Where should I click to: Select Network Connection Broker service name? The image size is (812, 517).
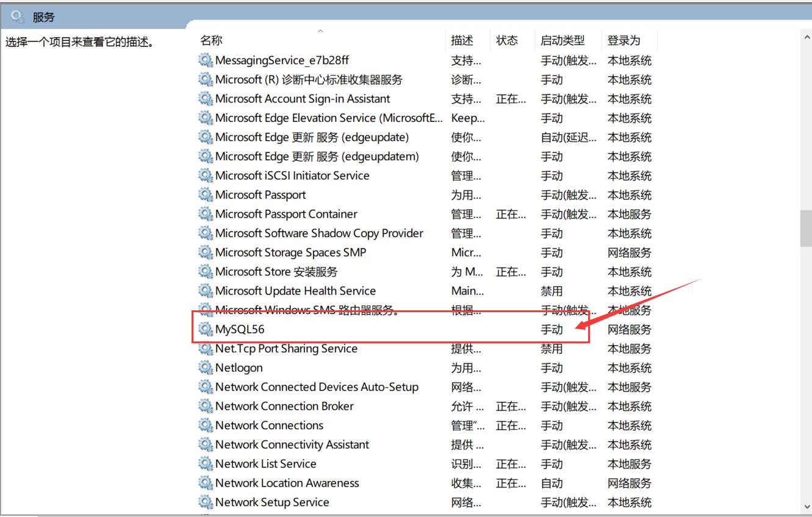click(x=284, y=406)
